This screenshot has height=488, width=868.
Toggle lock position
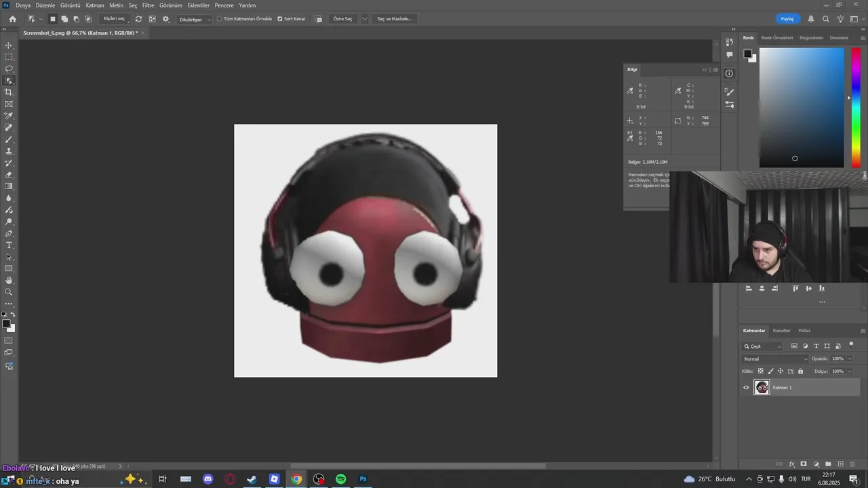[x=781, y=371]
